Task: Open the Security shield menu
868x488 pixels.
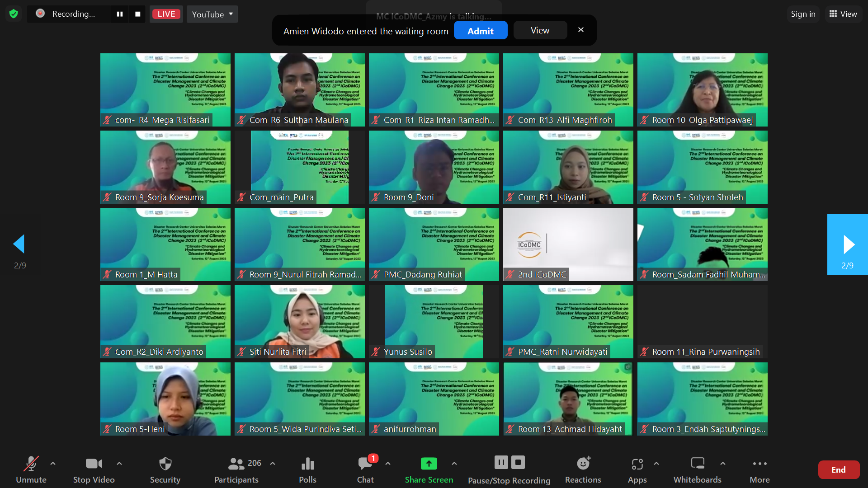Action: pyautogui.click(x=165, y=470)
